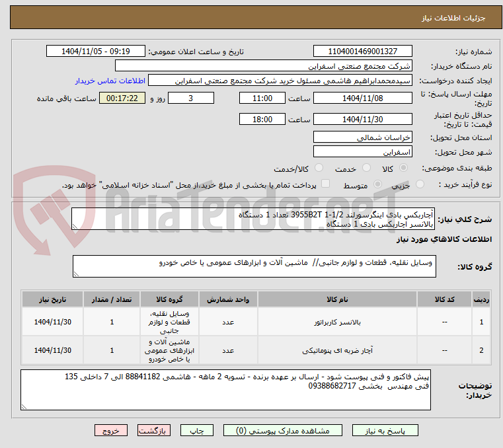Click the چاپ print button
The width and height of the screenshot is (503, 448).
click(197, 431)
